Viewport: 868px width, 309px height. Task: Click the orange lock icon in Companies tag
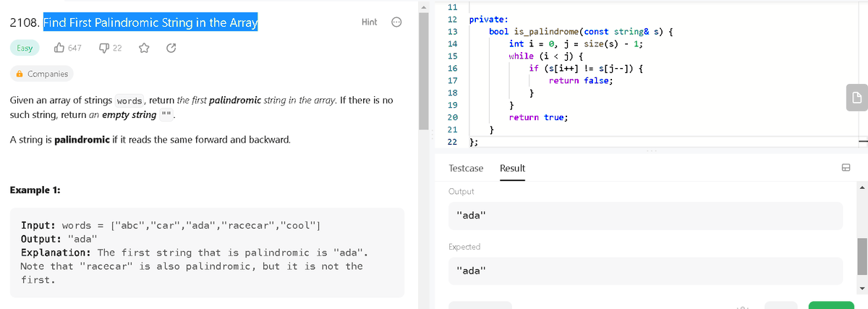point(20,74)
